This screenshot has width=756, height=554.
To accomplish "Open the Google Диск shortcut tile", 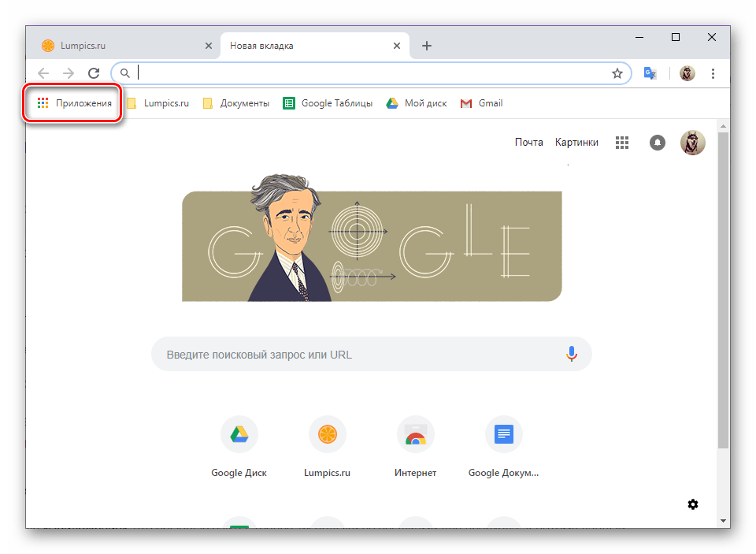I will (x=239, y=434).
